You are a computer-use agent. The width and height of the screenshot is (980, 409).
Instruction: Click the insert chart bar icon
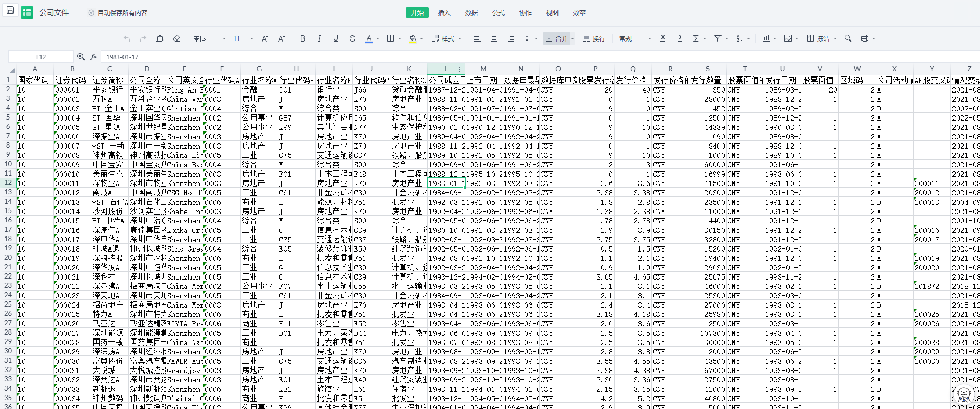(766, 38)
